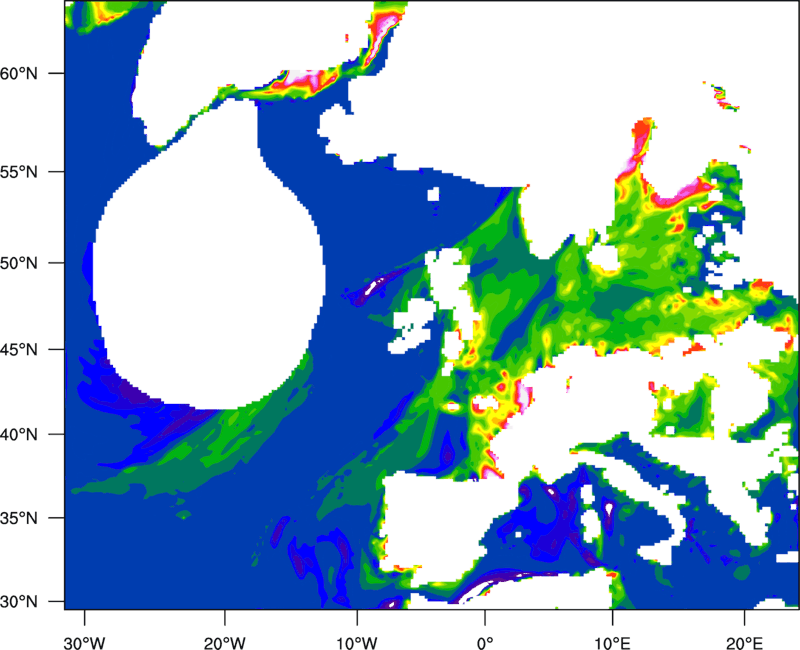Image resolution: width=800 pixels, height=650 pixels.
Task: Click the 20°W longitude label
Action: [x=225, y=643]
